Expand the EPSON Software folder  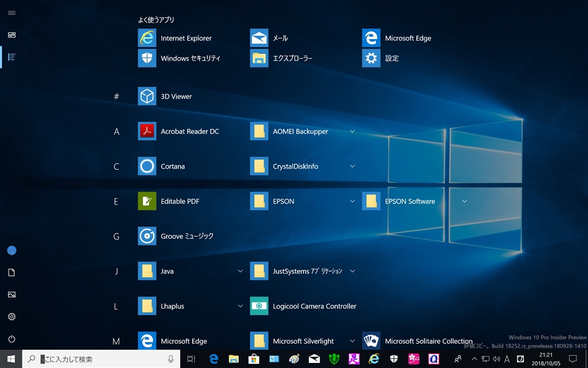[x=464, y=201]
